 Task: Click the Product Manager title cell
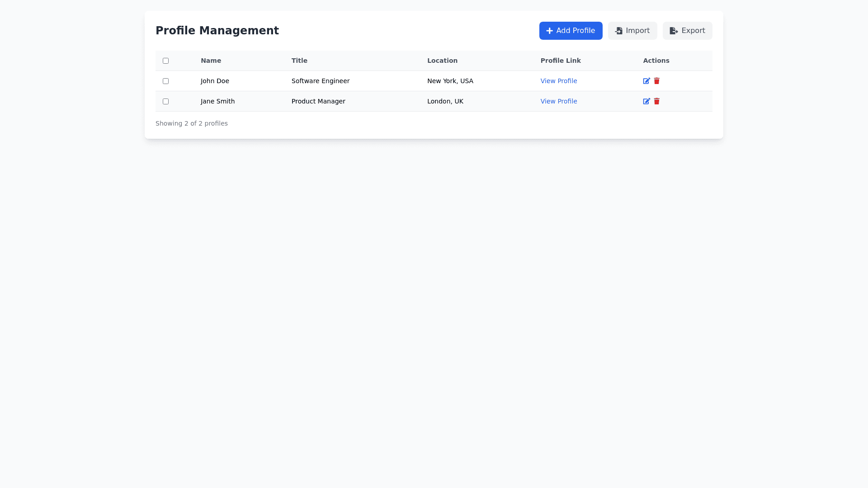[318, 101]
